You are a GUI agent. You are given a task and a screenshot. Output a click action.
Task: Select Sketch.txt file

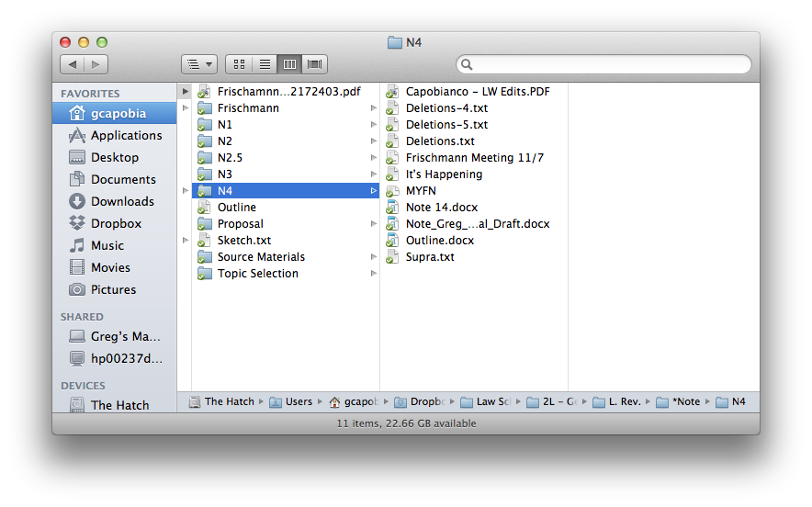[286, 241]
